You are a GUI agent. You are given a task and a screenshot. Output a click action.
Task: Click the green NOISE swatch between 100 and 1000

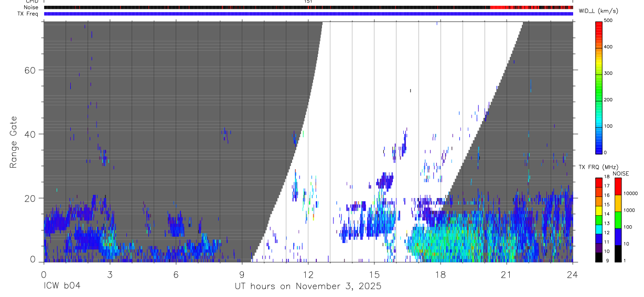pos(618,219)
